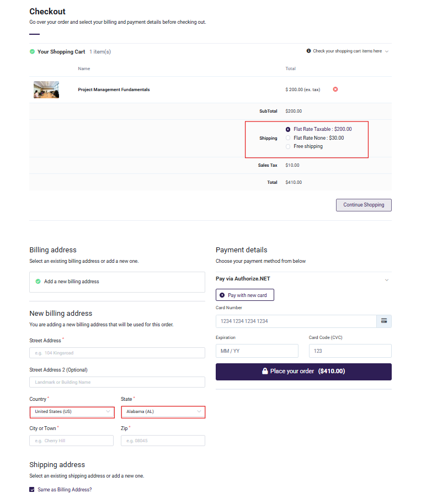Viewport: 448px width, 498px height.
Task: Click the Project Management Fundamentals product name
Action: pos(114,90)
